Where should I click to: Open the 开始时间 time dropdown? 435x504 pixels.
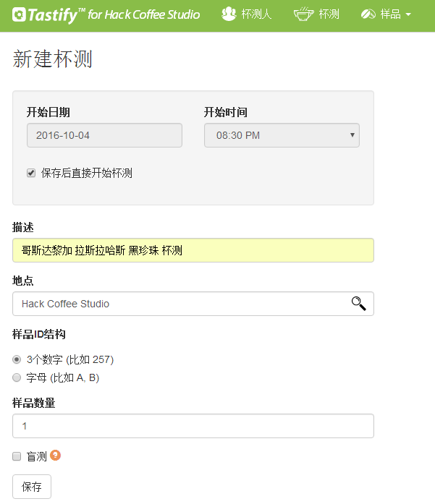[282, 135]
